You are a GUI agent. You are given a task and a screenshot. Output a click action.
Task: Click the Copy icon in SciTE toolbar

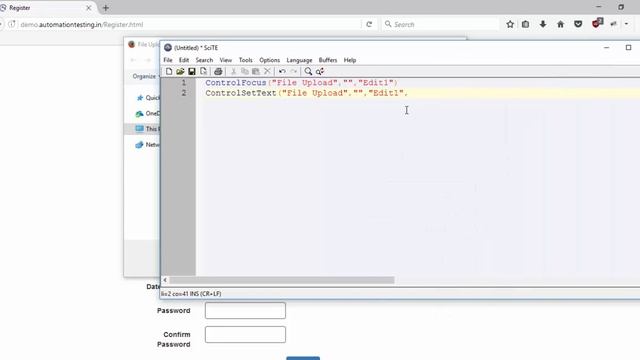pos(244,71)
